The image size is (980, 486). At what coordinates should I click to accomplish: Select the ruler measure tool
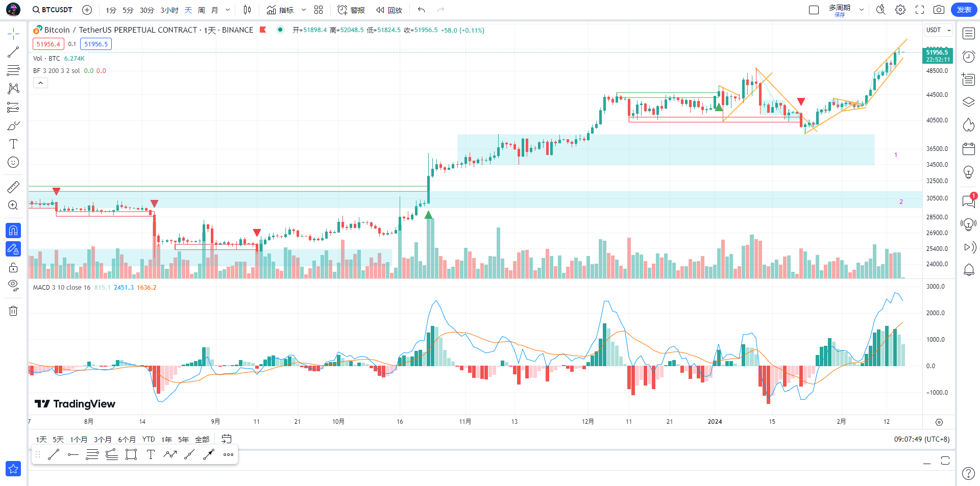13,187
